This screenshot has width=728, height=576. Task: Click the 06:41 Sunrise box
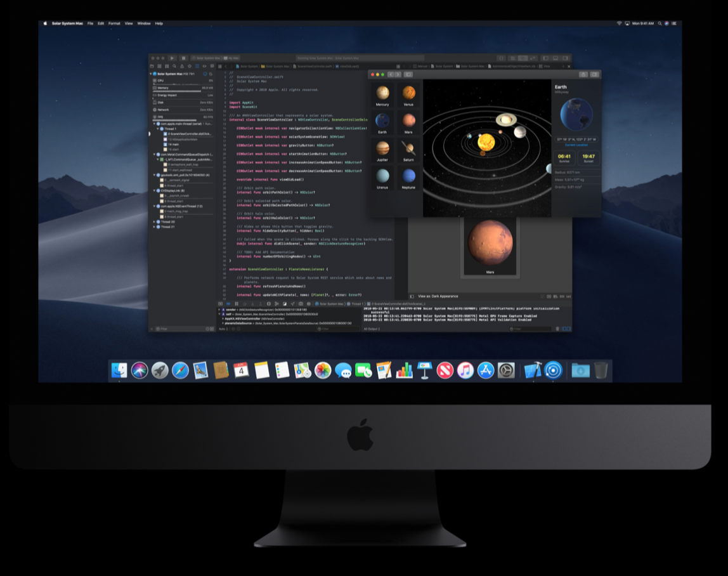click(x=564, y=158)
